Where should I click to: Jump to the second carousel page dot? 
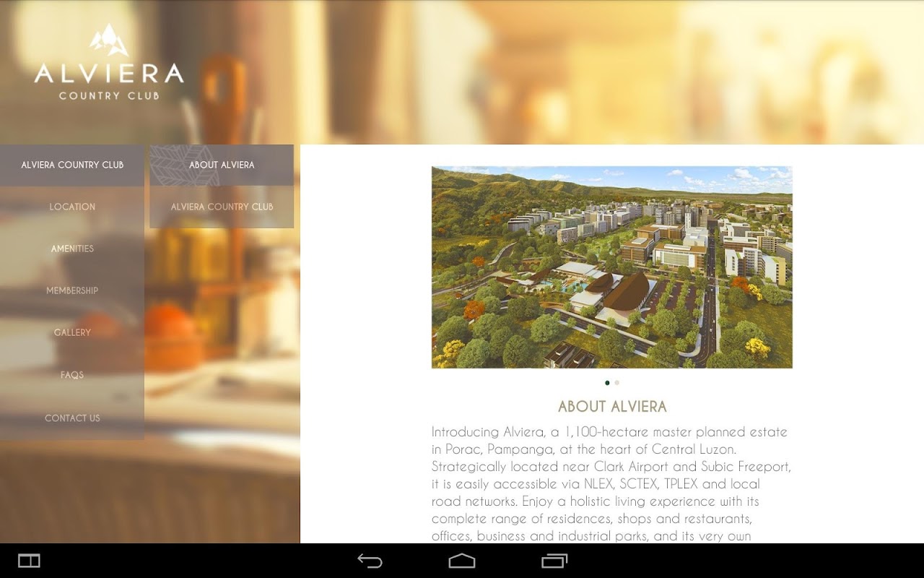(x=616, y=383)
